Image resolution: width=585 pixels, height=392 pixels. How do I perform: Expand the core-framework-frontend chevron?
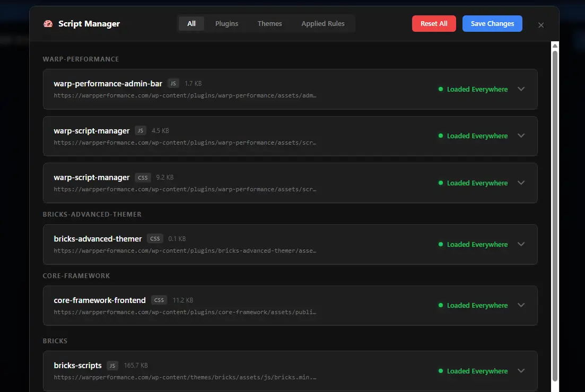[521, 305]
